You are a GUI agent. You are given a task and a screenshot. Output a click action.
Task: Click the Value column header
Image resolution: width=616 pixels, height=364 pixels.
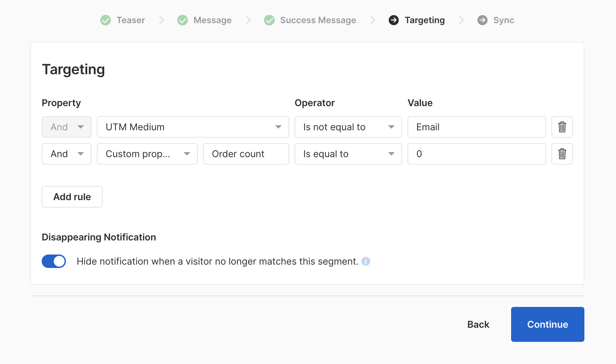pos(420,103)
